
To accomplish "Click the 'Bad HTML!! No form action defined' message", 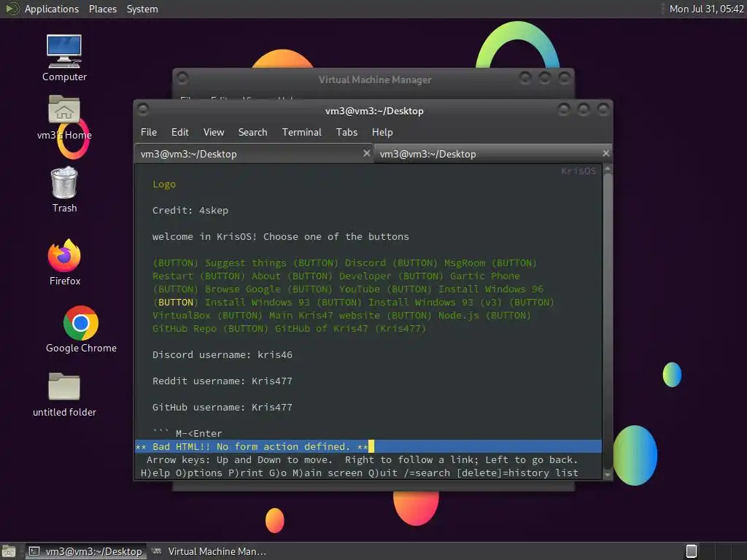I will click(252, 447).
